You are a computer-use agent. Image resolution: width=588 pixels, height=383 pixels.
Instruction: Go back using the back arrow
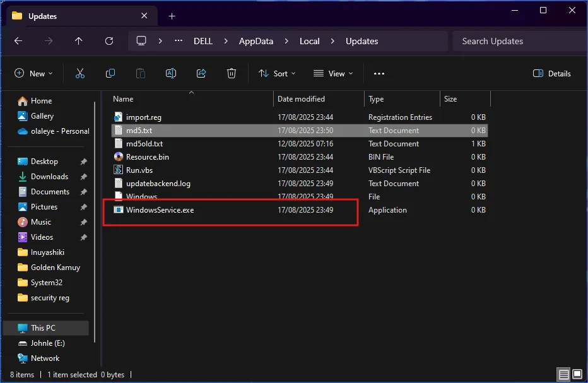[x=18, y=41]
